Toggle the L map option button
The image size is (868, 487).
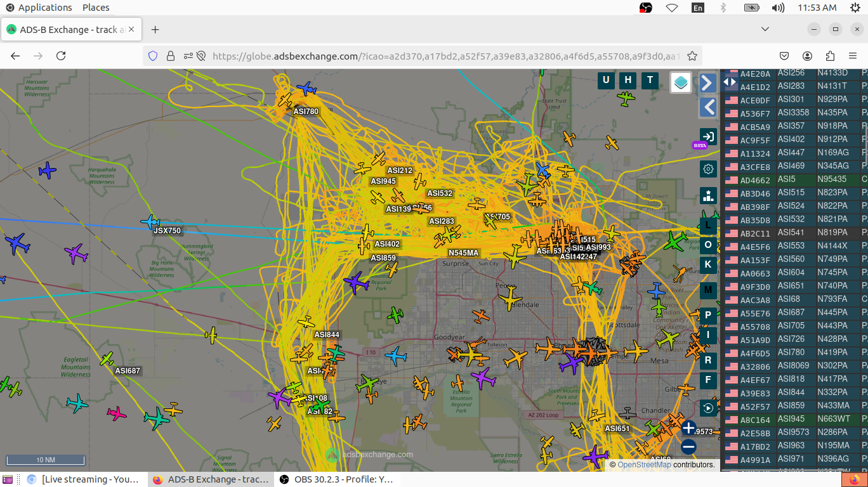pyautogui.click(x=708, y=224)
